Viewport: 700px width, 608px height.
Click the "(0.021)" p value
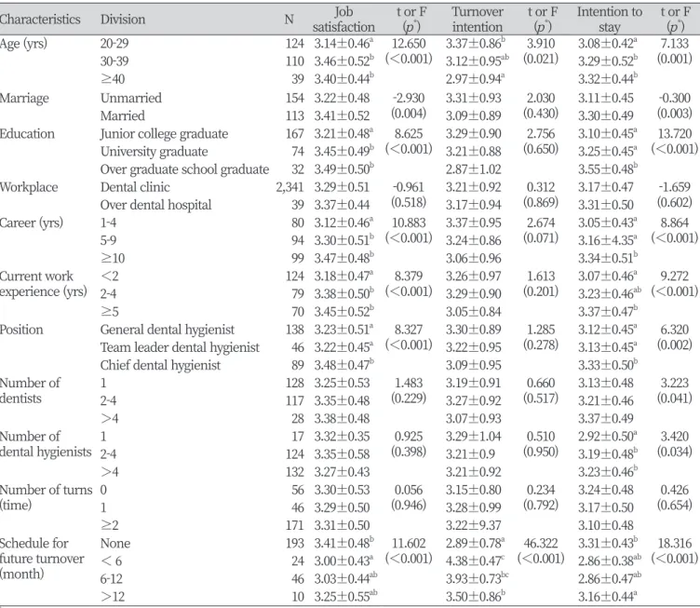tap(541, 60)
